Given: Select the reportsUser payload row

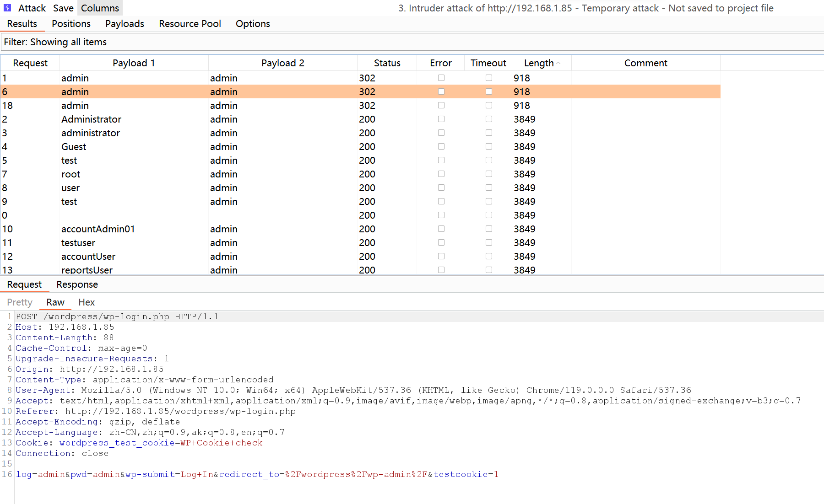Looking at the screenshot, I should click(x=360, y=269).
